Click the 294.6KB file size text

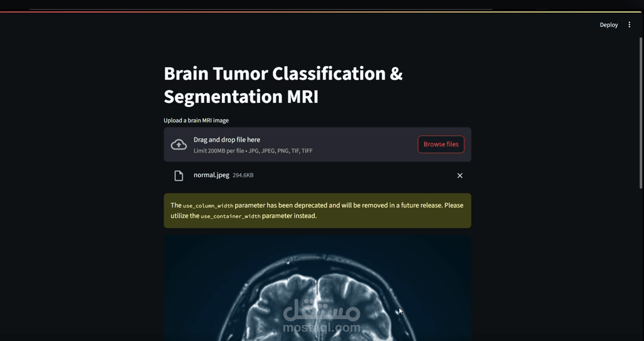243,175
